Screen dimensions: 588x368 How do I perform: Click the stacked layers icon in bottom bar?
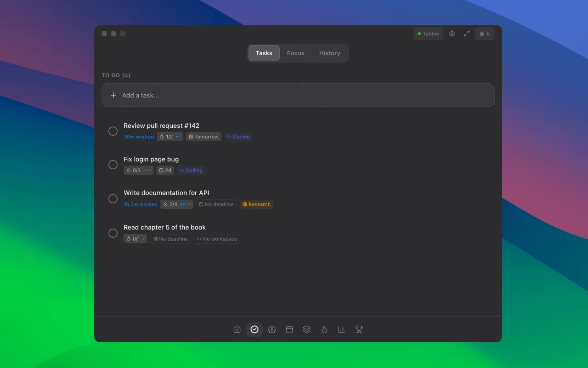click(307, 329)
